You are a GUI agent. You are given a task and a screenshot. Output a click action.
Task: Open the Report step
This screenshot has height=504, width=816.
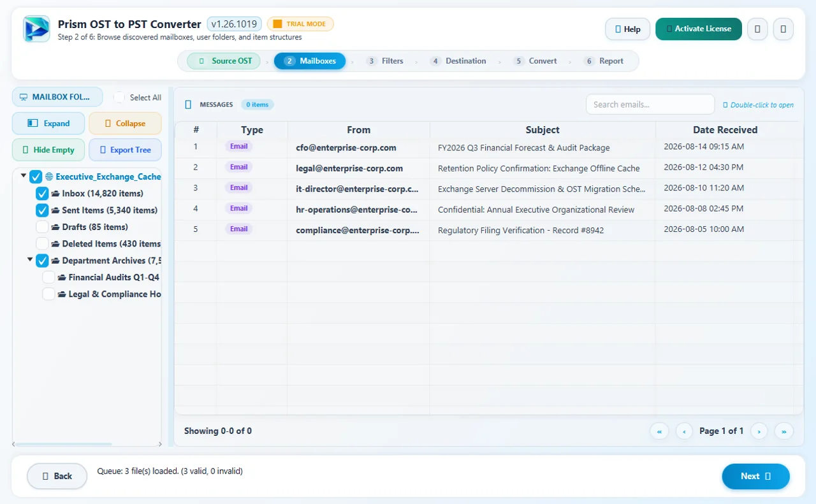[604, 61]
